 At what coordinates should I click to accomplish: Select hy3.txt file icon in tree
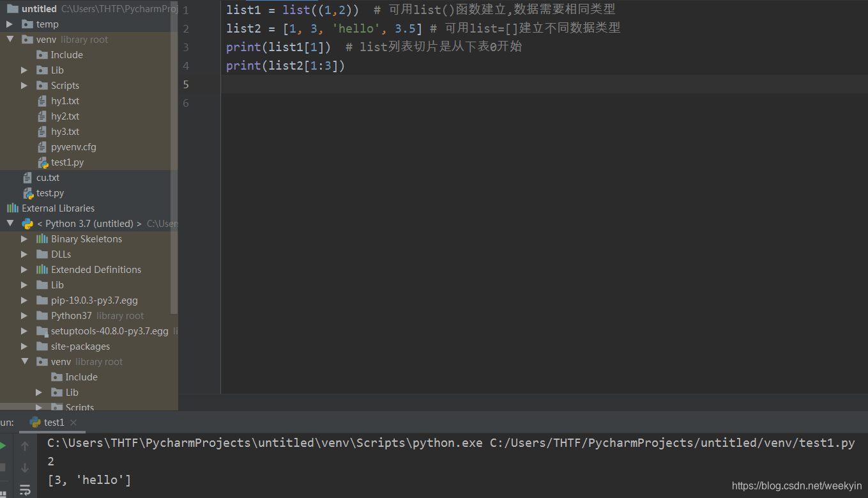pyautogui.click(x=42, y=132)
